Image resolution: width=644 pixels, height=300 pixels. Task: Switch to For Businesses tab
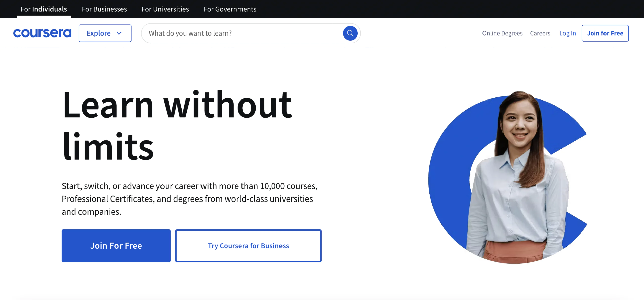pyautogui.click(x=104, y=9)
